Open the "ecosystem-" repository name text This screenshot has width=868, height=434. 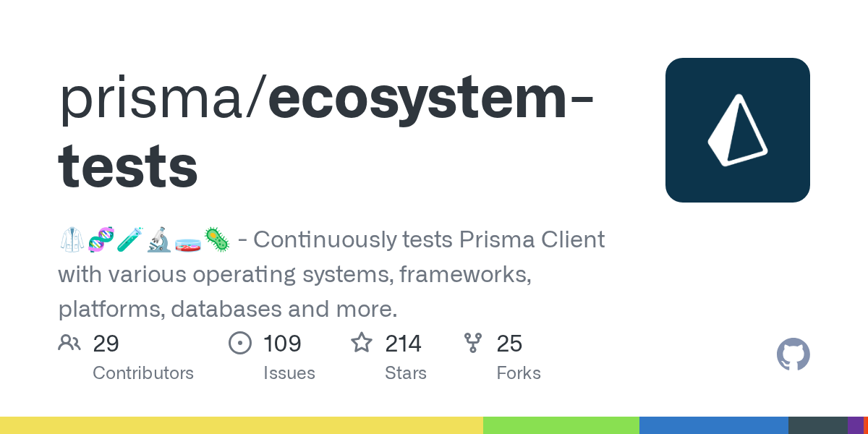coord(431,100)
